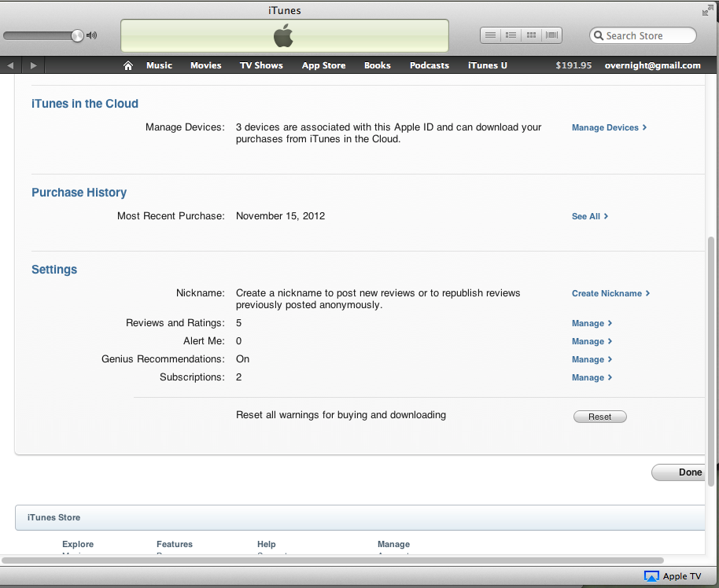Click the Help footer heading
Image resolution: width=719 pixels, height=588 pixels.
(x=267, y=544)
